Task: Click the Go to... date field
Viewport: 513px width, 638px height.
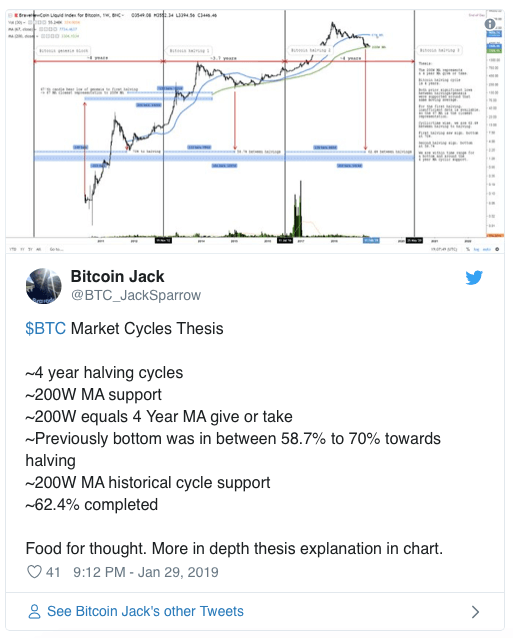Action: pos(57,249)
